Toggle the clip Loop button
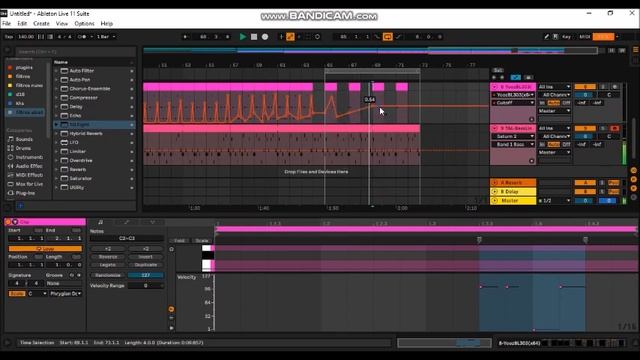The width and height of the screenshot is (640, 360). click(x=45, y=249)
